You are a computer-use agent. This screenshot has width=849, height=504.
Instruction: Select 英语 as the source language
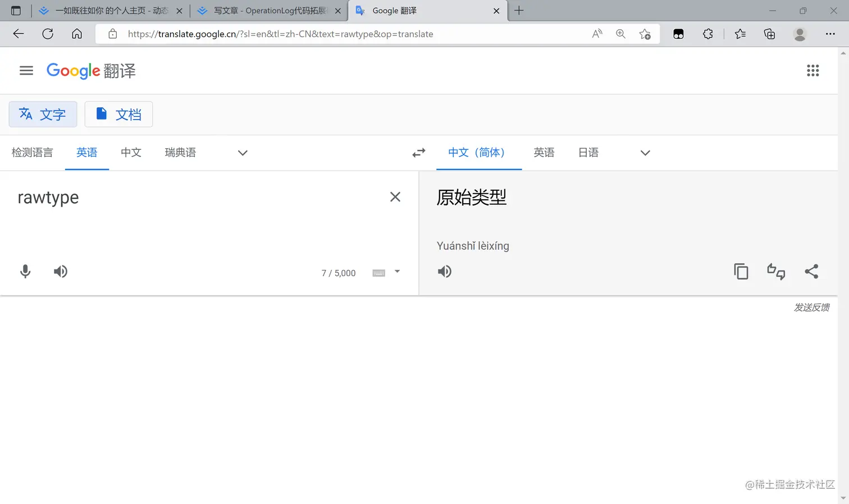(87, 153)
